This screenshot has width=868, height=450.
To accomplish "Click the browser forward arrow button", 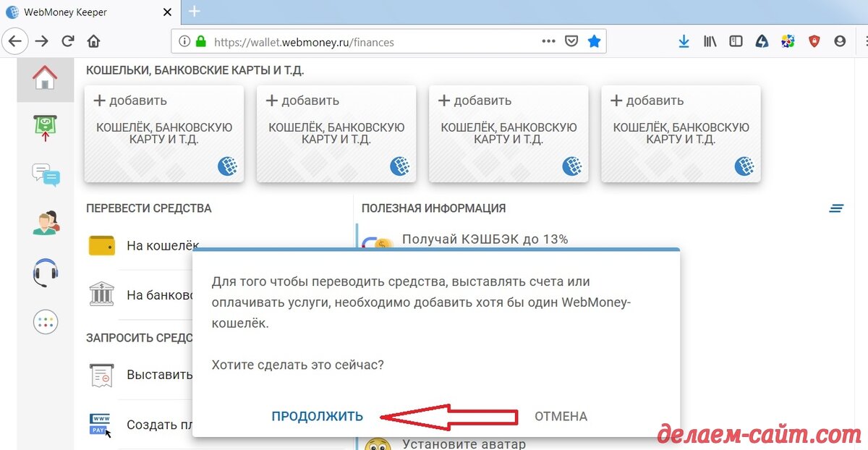I will pos(42,41).
